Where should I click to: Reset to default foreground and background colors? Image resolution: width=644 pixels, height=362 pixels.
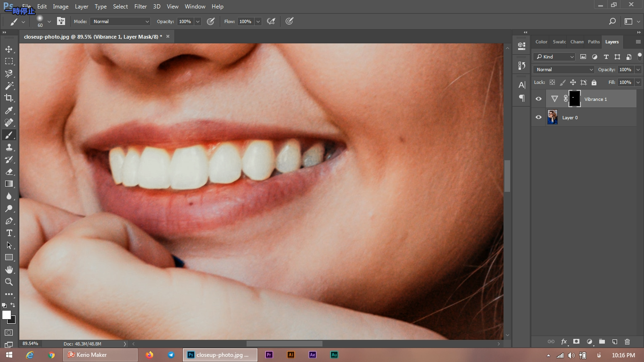(4, 305)
